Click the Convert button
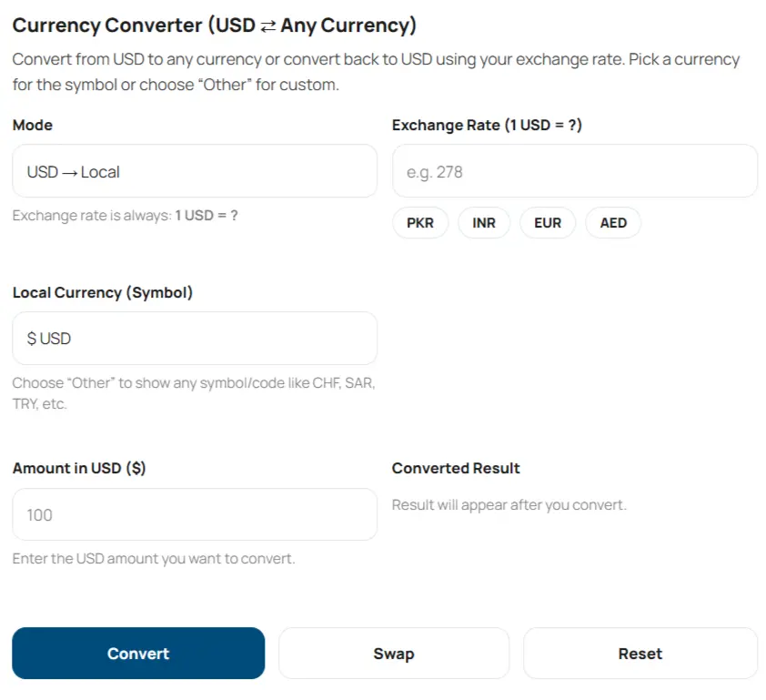Screen dimensions: 766x700 [x=138, y=653]
